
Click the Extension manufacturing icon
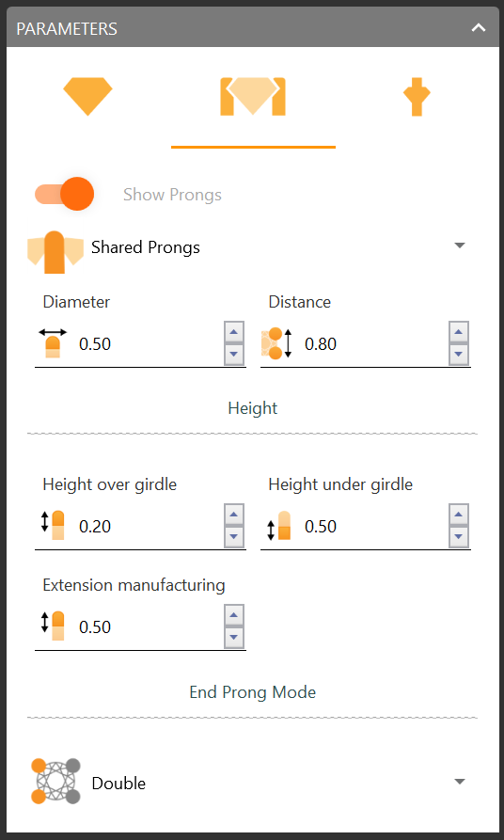point(53,626)
